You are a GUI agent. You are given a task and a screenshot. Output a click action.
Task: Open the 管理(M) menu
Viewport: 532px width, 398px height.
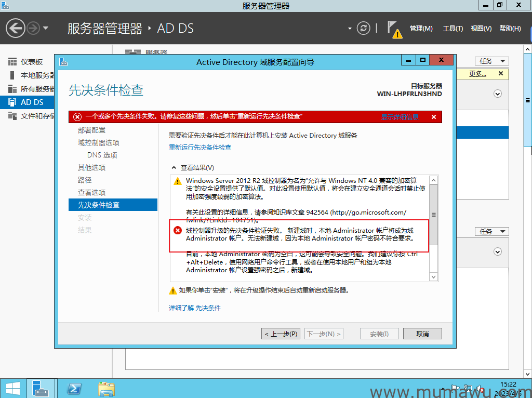coord(421,28)
